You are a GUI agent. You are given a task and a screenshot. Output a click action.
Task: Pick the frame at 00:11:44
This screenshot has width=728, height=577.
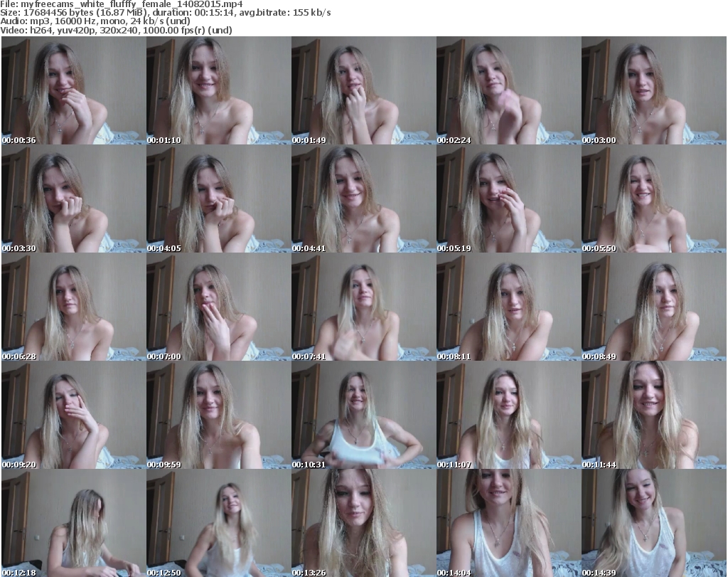coord(654,415)
